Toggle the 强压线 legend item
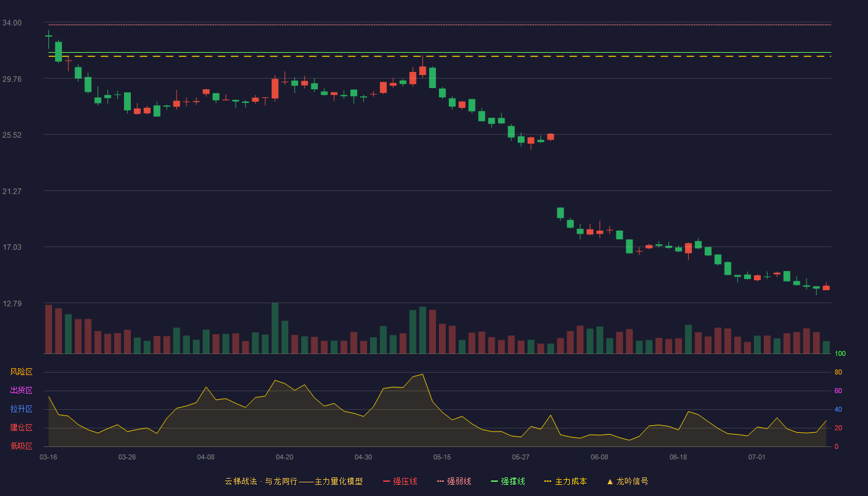Screen dimensions: 868x496 click(x=400, y=481)
